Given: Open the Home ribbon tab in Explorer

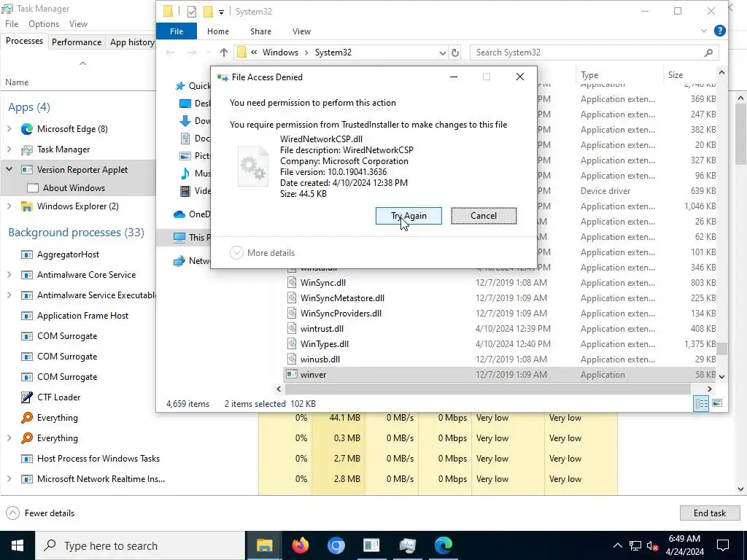Looking at the screenshot, I should click(217, 31).
